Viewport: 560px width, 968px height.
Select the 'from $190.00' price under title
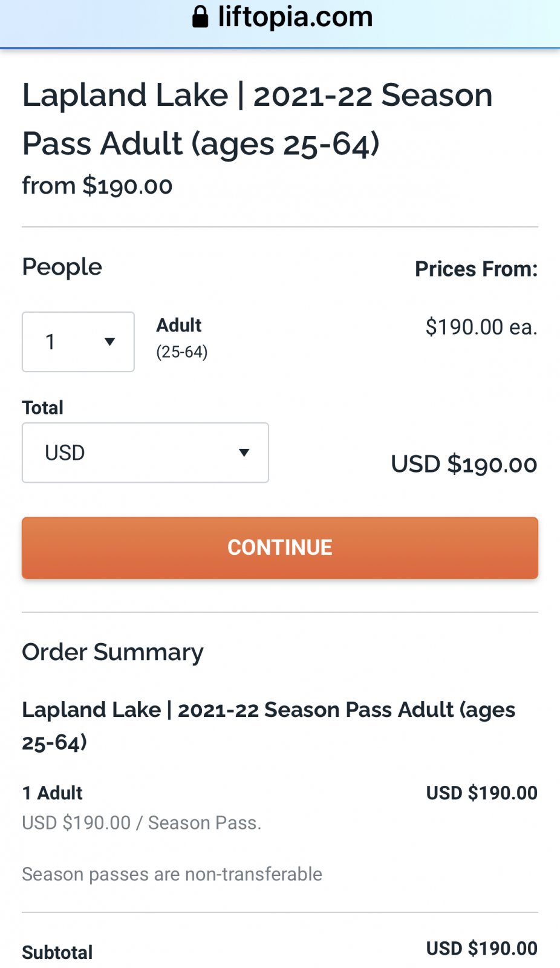pyautogui.click(x=97, y=186)
